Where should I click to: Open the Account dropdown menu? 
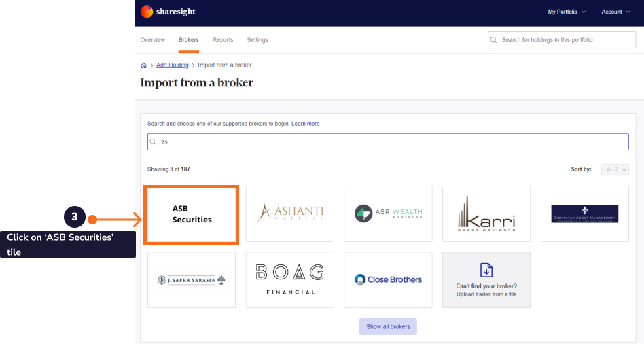pyautogui.click(x=615, y=12)
